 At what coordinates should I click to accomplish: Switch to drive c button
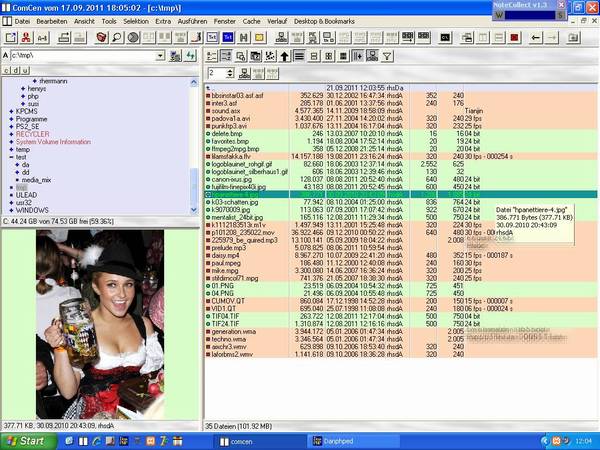point(7,71)
